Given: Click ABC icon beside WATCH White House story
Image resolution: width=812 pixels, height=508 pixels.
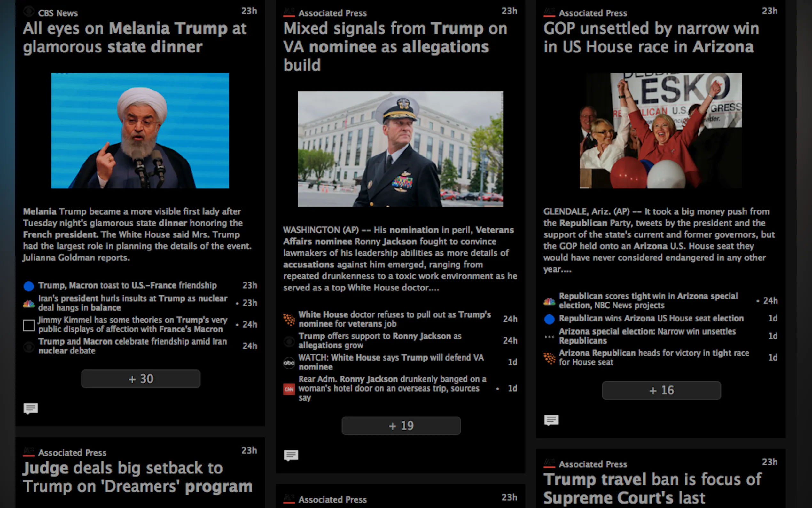Looking at the screenshot, I should tap(289, 362).
